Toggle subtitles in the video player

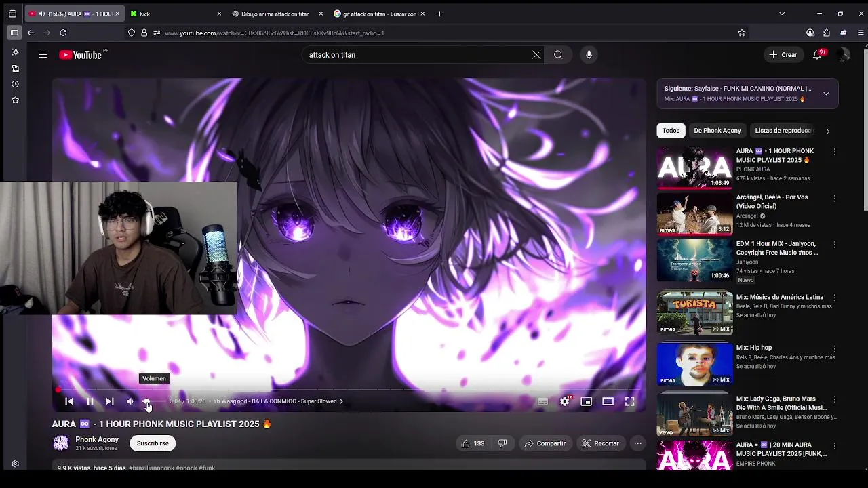(x=542, y=401)
